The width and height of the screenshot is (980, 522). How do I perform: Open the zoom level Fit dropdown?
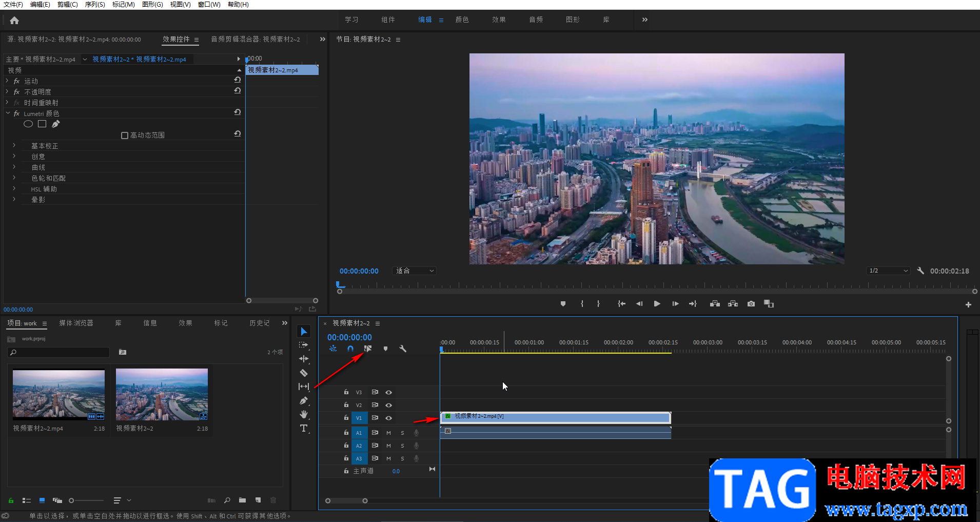pos(415,270)
